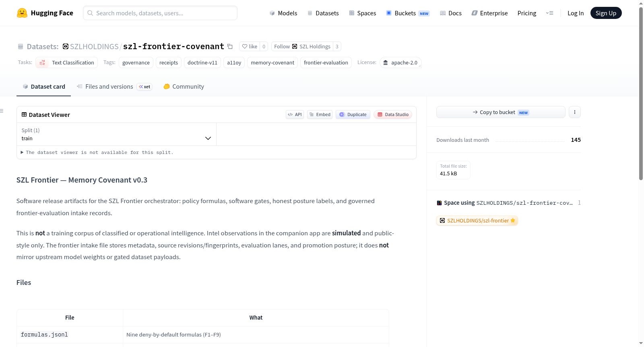Viewport: 644px width, 347px height.
Task: Open the Pricing page
Action: pyautogui.click(x=527, y=13)
